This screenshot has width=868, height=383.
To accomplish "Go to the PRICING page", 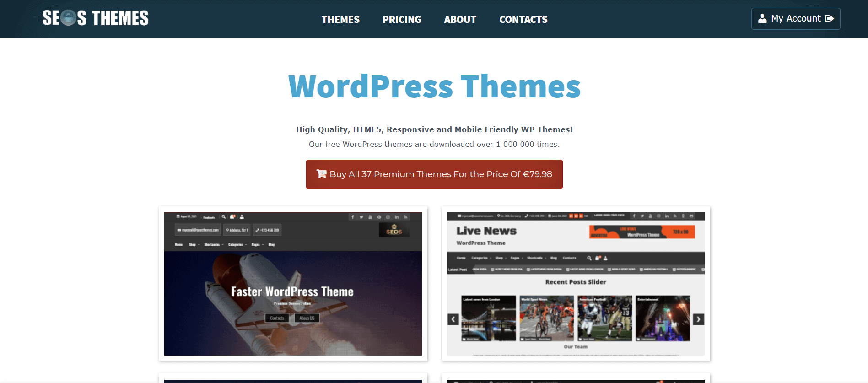I will click(402, 20).
